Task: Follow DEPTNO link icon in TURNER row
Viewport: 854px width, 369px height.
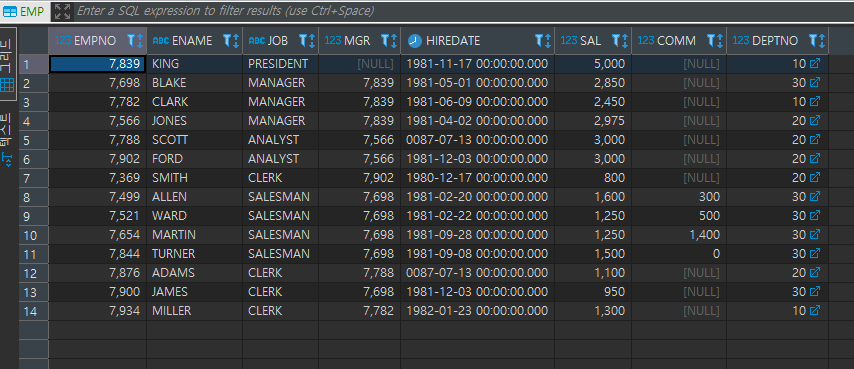Action: 815,254
